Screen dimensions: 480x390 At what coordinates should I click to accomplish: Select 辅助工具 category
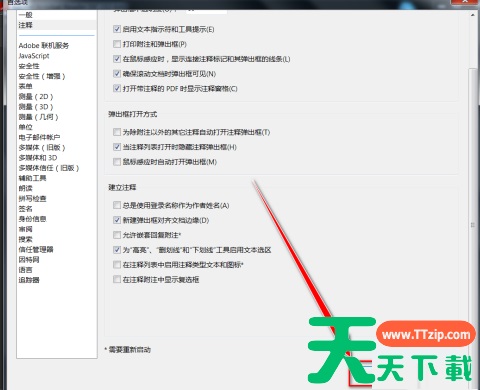[x=32, y=178]
